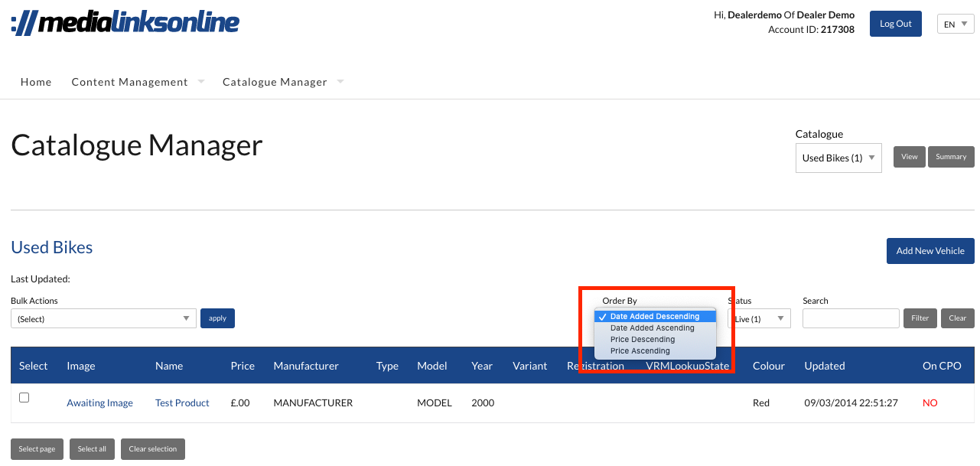Click the medialinksonline logo
The height and width of the screenshot is (466, 980).
pyautogui.click(x=125, y=23)
